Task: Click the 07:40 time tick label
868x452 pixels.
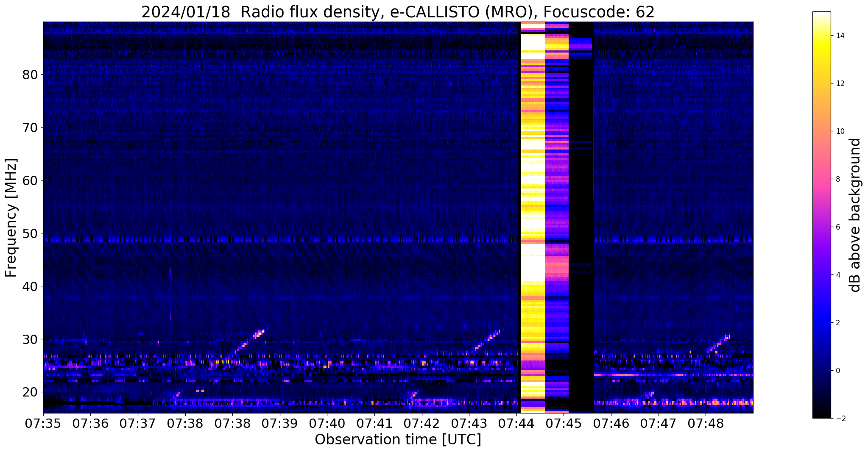Action: (327, 423)
